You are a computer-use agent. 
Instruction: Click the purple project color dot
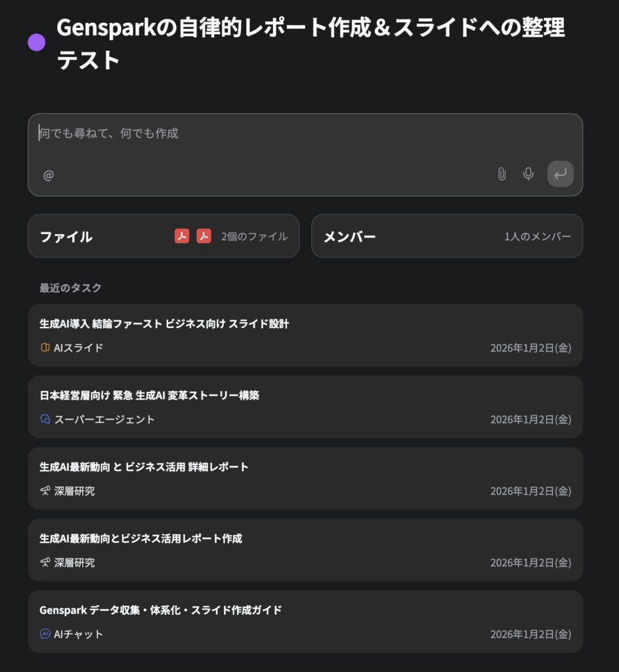tap(37, 43)
